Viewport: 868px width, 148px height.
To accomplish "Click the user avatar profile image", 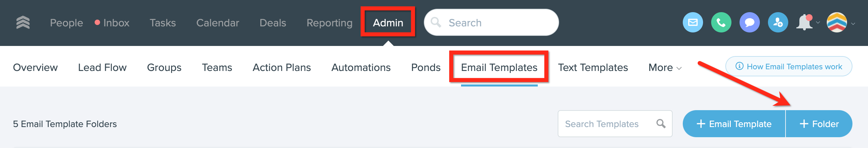I will click(x=837, y=23).
